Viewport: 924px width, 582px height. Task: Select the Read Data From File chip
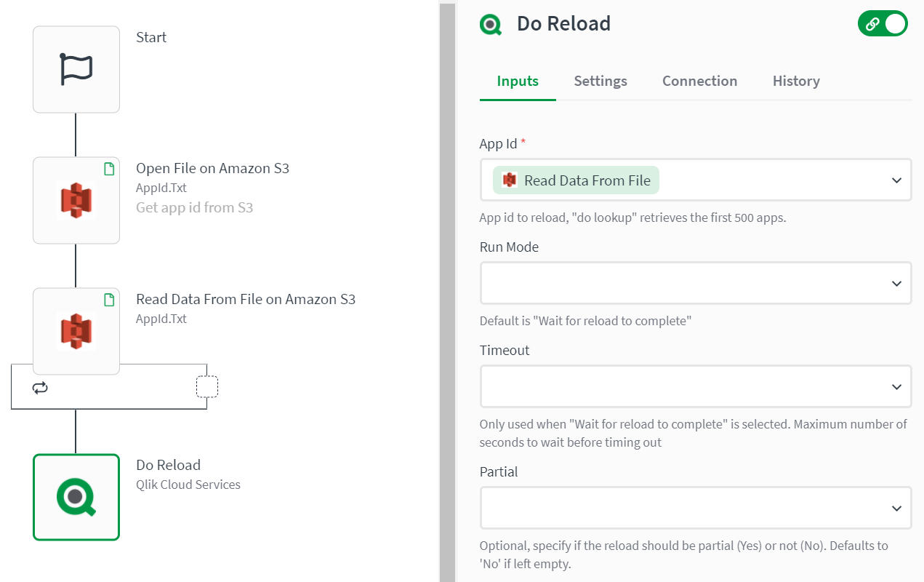[575, 180]
